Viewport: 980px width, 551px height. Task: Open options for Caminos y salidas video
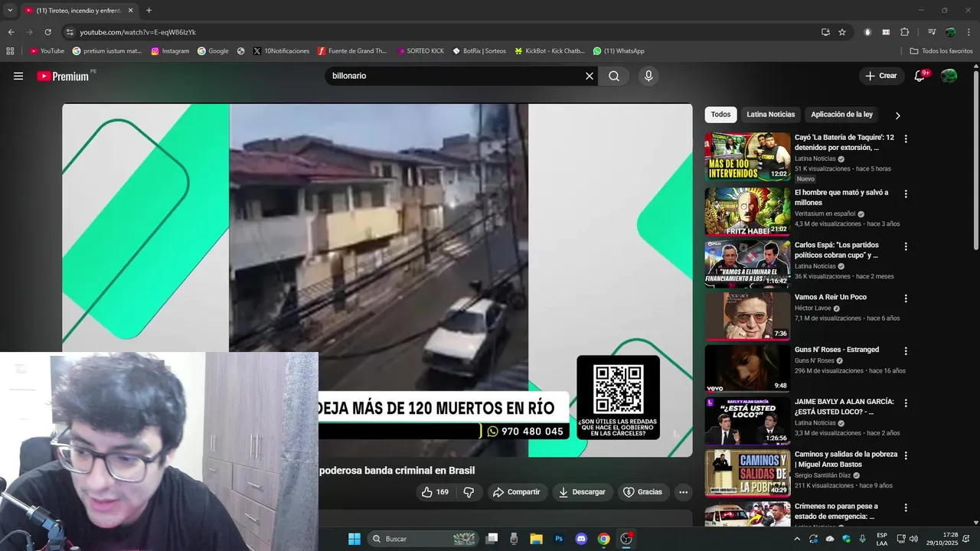pos(906,456)
